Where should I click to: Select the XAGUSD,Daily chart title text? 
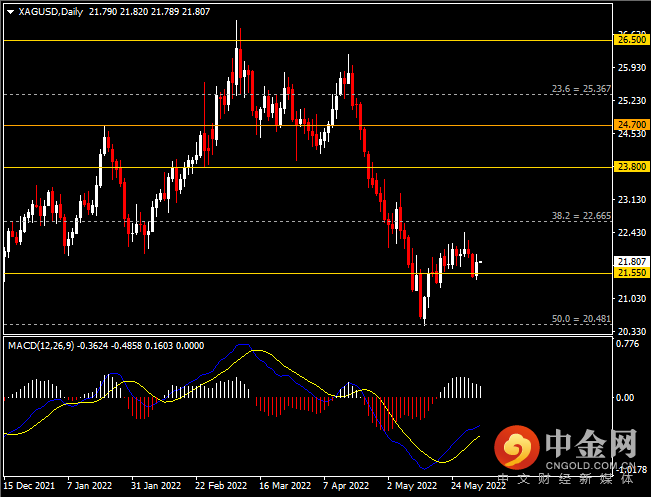coord(51,12)
